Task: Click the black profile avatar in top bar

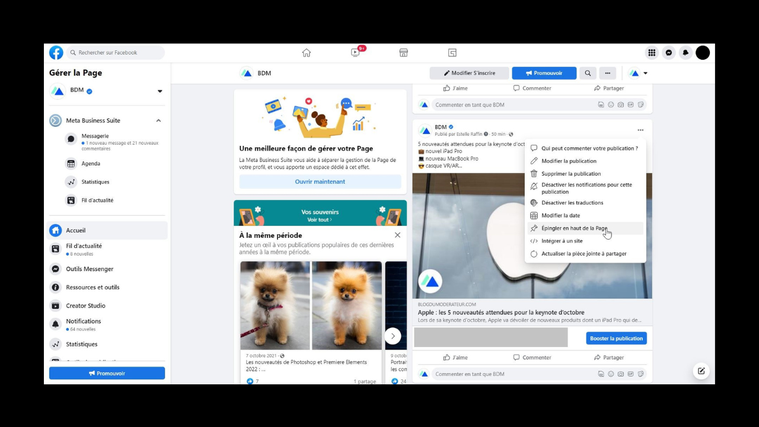Action: 703,53
